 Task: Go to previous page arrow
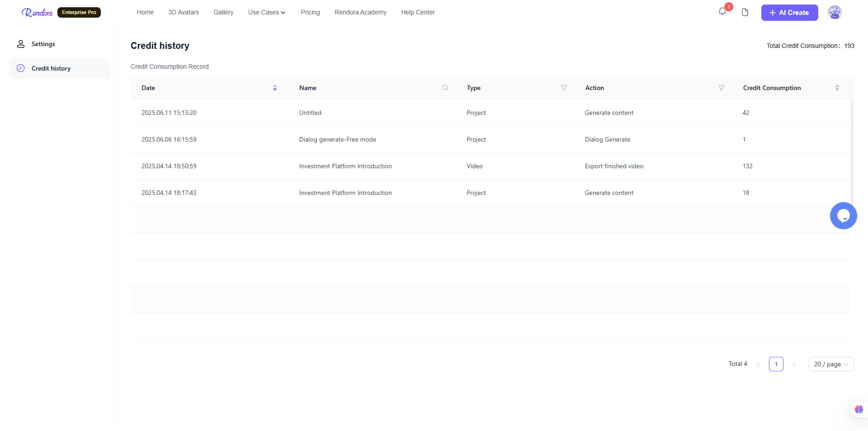tap(758, 365)
